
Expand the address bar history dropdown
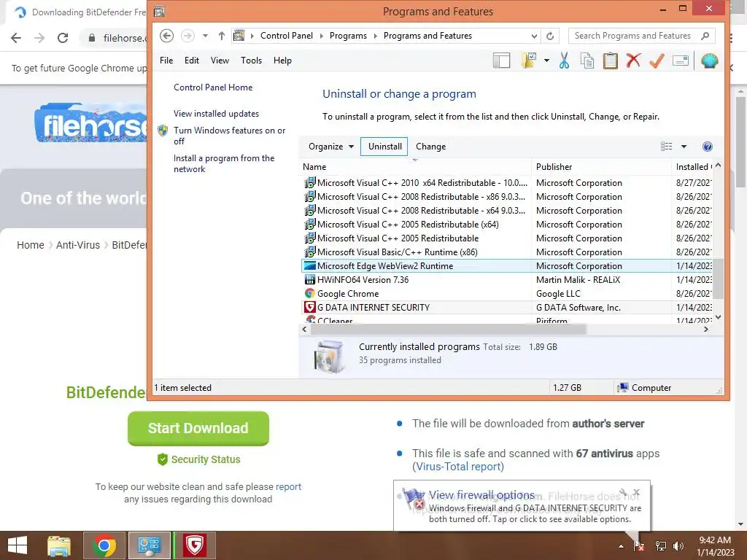click(x=534, y=36)
